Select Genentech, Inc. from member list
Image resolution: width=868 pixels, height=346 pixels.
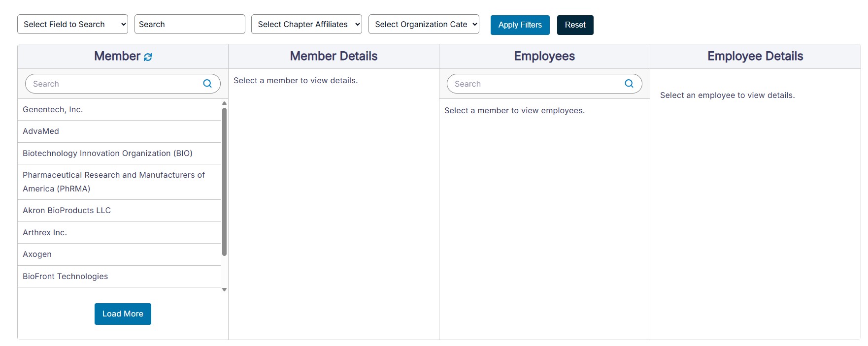[53, 110]
